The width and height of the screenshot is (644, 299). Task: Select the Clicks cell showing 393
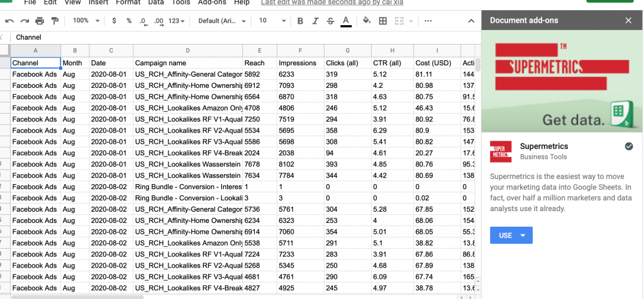[347, 164]
